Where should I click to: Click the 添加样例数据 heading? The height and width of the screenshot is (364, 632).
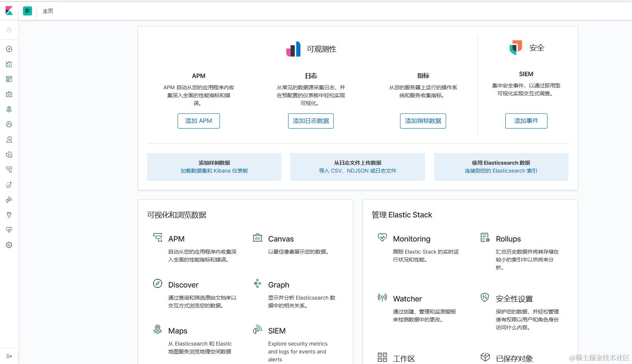(x=214, y=163)
